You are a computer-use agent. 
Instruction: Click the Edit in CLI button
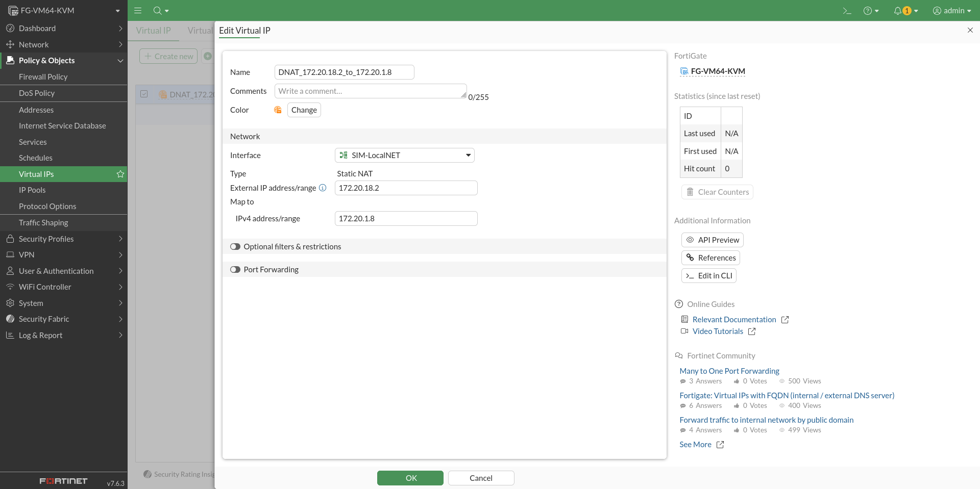point(709,275)
